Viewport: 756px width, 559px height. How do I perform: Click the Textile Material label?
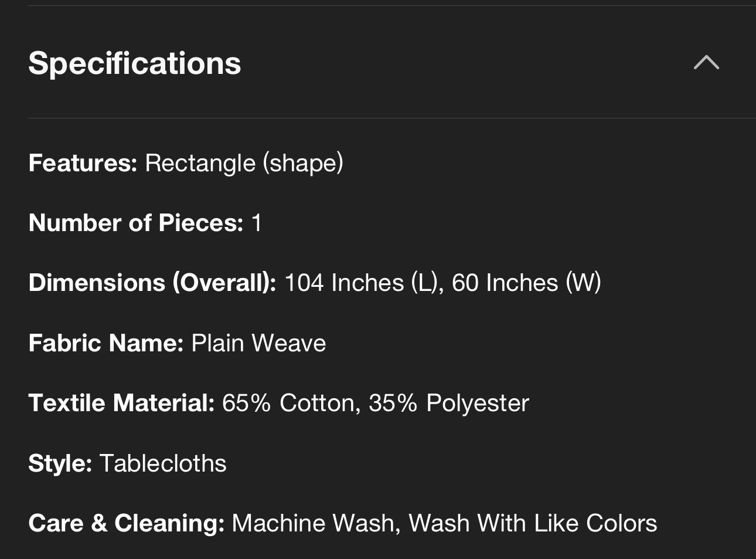coord(121,403)
